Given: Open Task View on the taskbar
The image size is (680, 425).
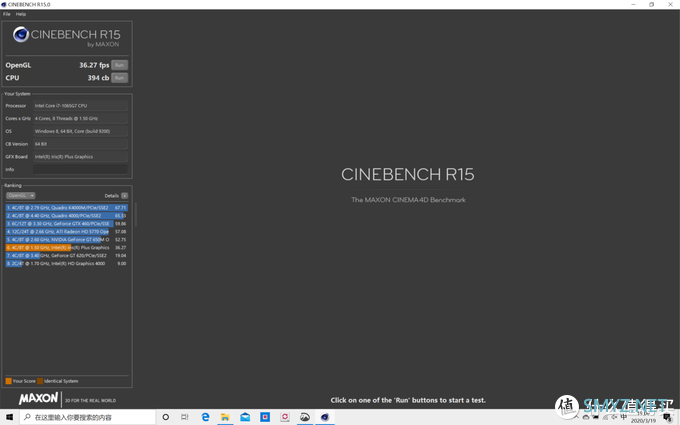Looking at the screenshot, I should (x=185, y=417).
